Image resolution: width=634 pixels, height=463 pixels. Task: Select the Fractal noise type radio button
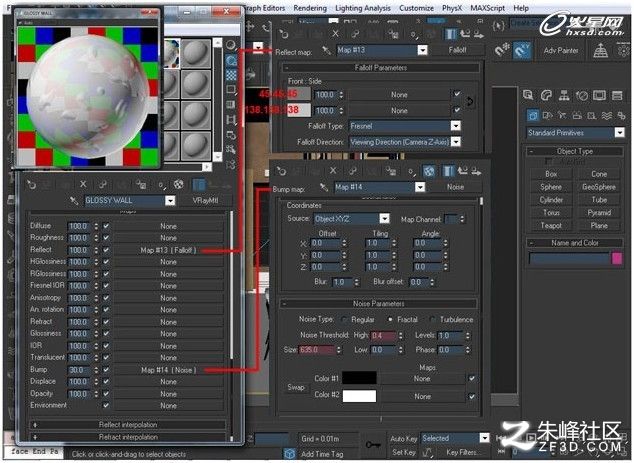390,319
